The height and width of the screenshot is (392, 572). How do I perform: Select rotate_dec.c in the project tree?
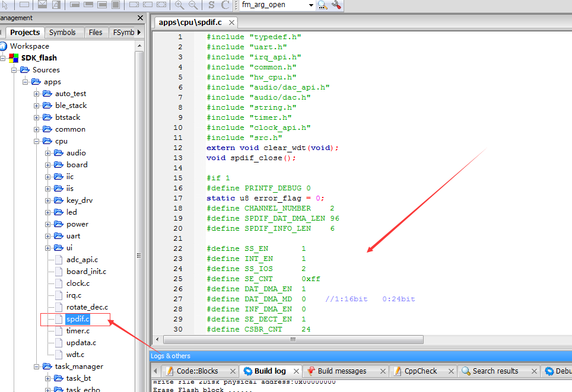[x=87, y=307]
